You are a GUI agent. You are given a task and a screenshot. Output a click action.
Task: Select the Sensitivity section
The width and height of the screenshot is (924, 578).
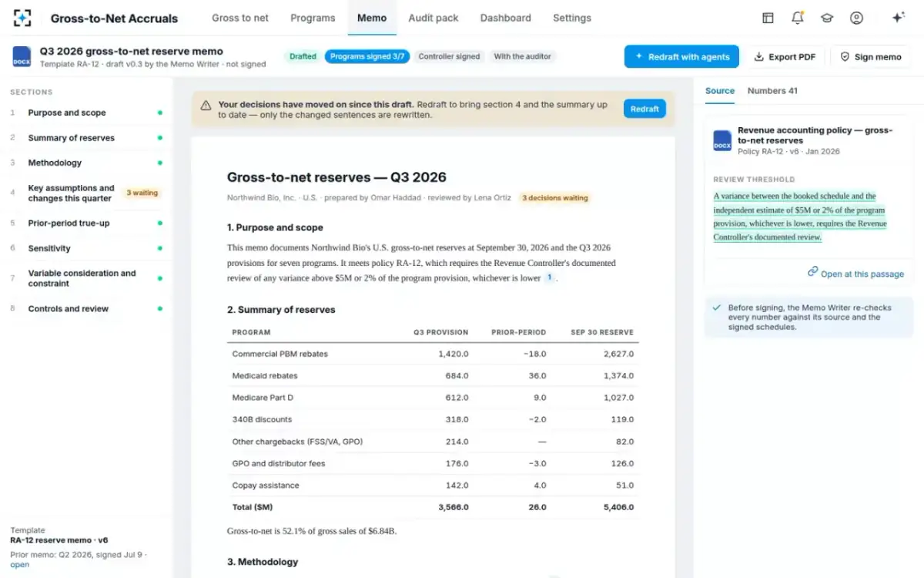[x=86, y=248]
